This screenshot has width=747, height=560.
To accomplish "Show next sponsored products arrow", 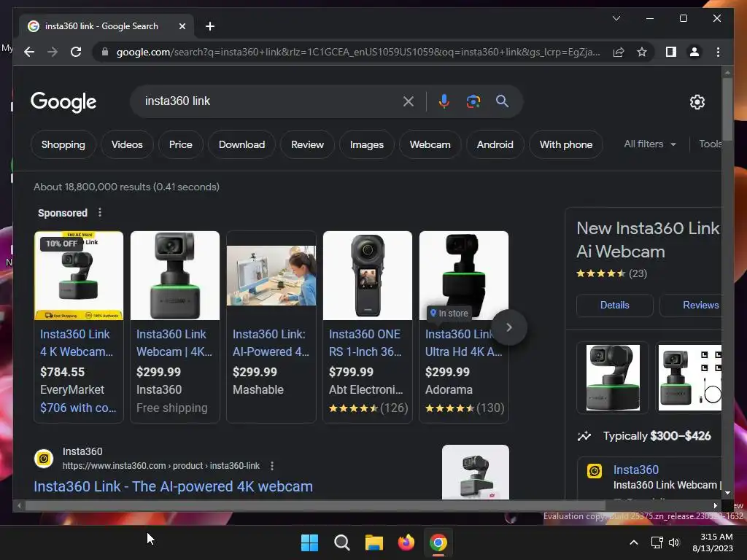I will pyautogui.click(x=508, y=327).
